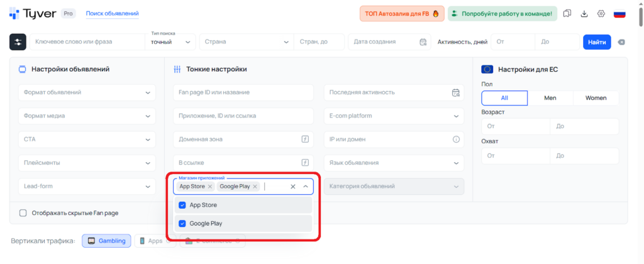Click the filter settings icon button
The height and width of the screenshot is (264, 644).
18,42
